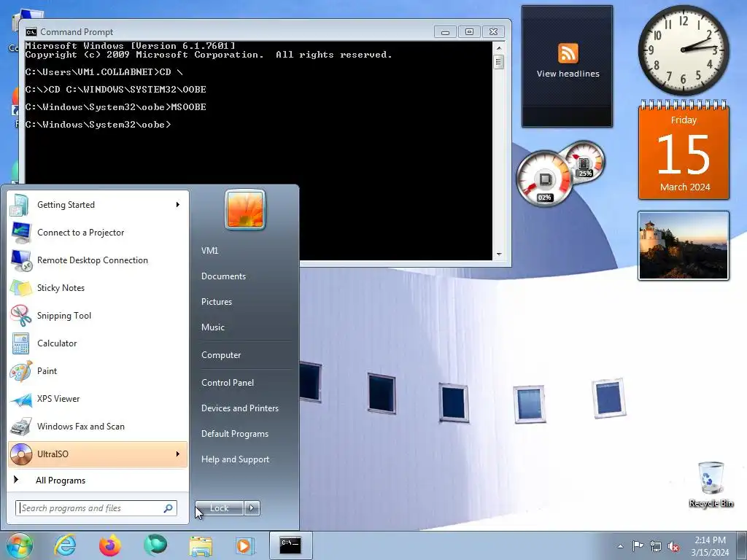Screen dimensions: 747x560
Task: Click the Windows Fax and Scan icon
Action: [x=21, y=427]
